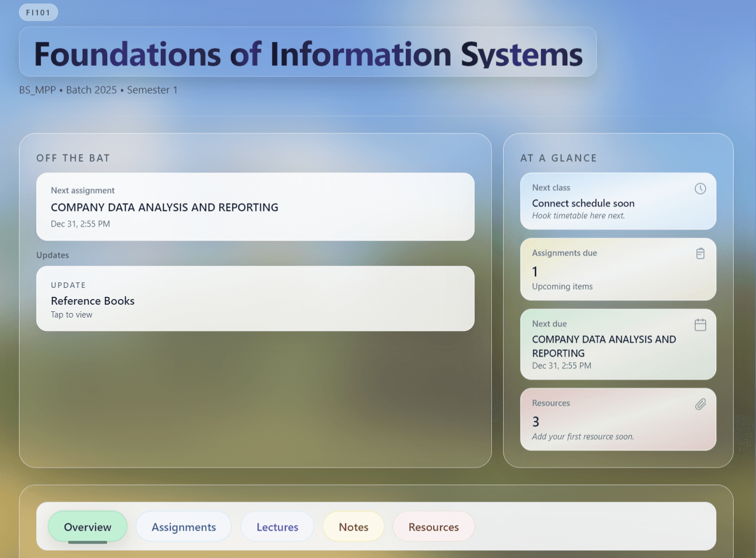
Task: Click the paperclip icon on Resources card
Action: click(700, 404)
